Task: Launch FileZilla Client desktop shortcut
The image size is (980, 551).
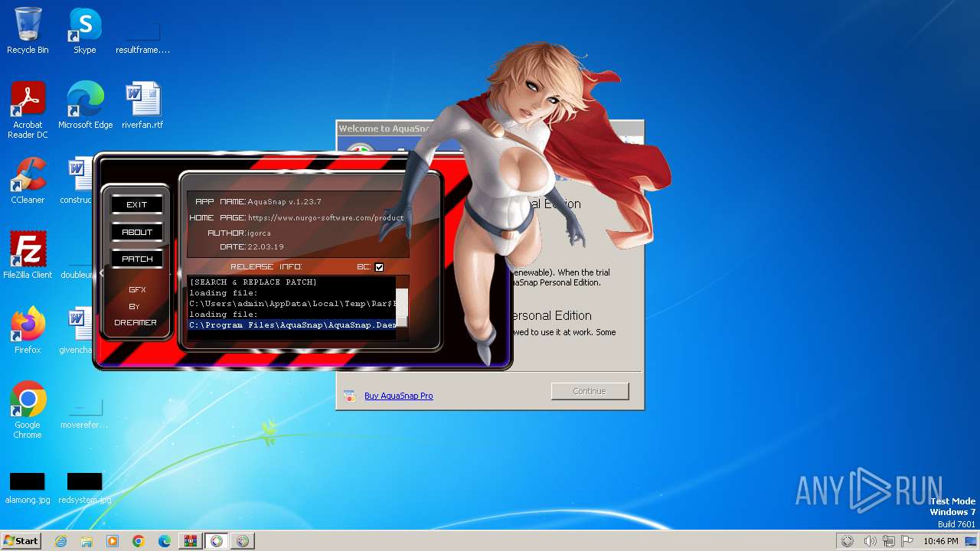Action: click(28, 255)
